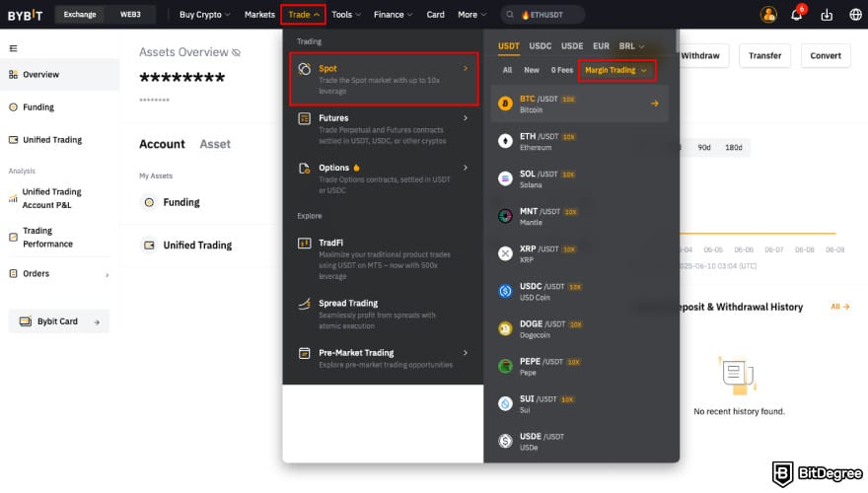Toggle asset balance visibility eye icon
868x493 pixels.
[237, 52]
